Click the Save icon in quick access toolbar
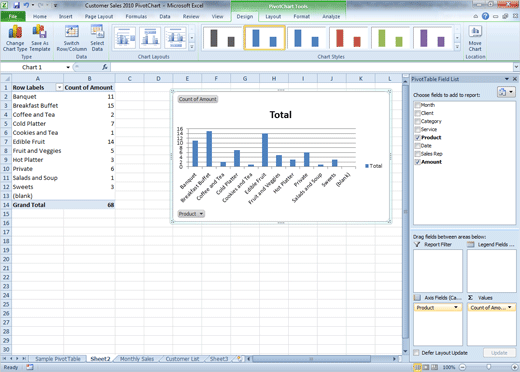520x372 pixels. tap(16, 5)
